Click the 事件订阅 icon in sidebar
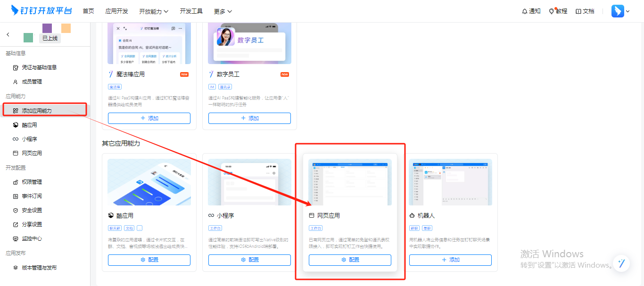Image resolution: width=644 pixels, height=286 pixels. click(16, 196)
